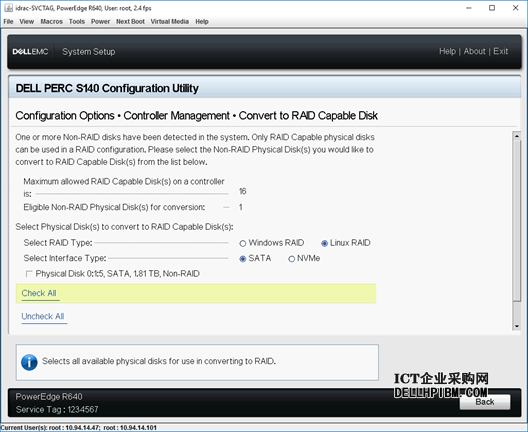Click the maximum allowed value '16'

tap(242, 191)
